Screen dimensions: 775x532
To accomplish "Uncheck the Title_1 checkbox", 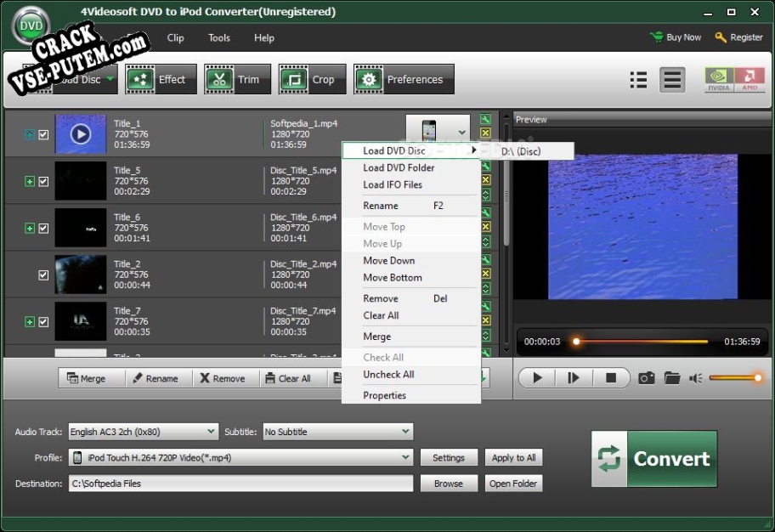I will [43, 134].
